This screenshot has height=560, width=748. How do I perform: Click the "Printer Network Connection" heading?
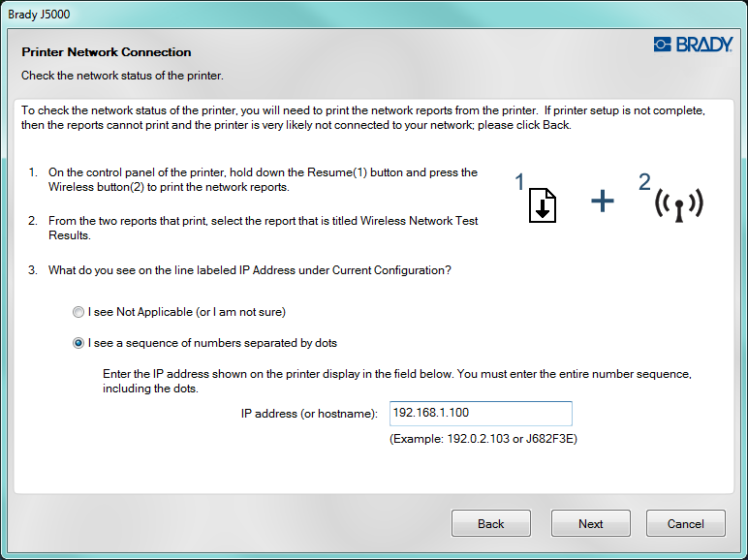[x=107, y=52]
